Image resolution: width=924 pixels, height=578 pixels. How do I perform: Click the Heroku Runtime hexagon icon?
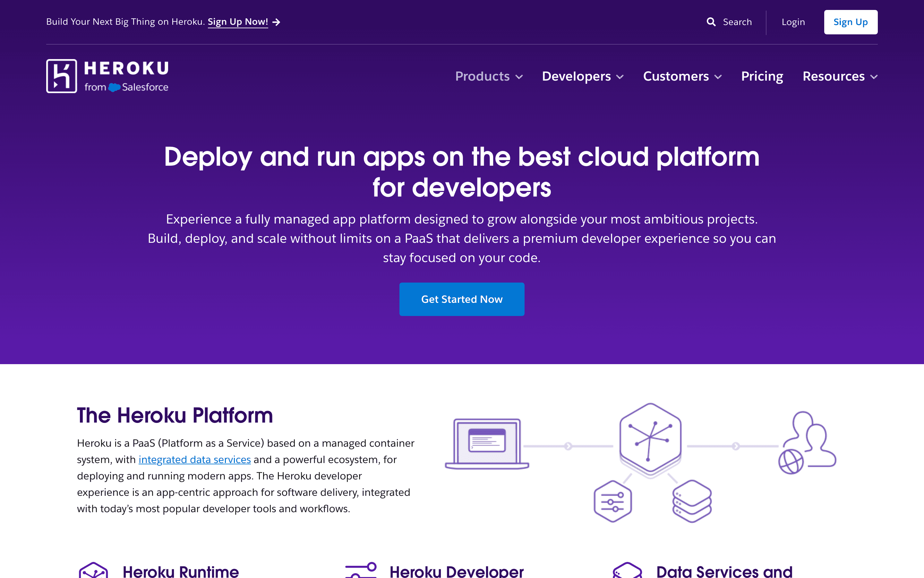pyautogui.click(x=93, y=570)
